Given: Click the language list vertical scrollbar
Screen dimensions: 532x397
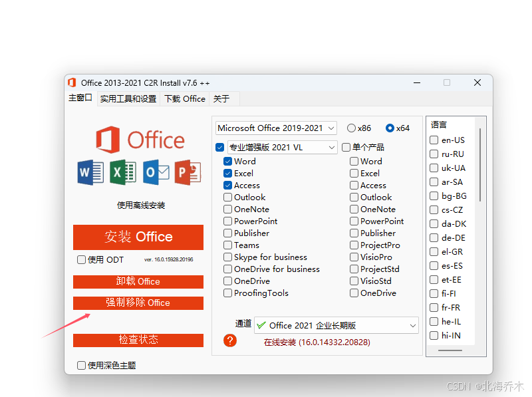Looking at the screenshot, I should pyautogui.click(x=480, y=164).
